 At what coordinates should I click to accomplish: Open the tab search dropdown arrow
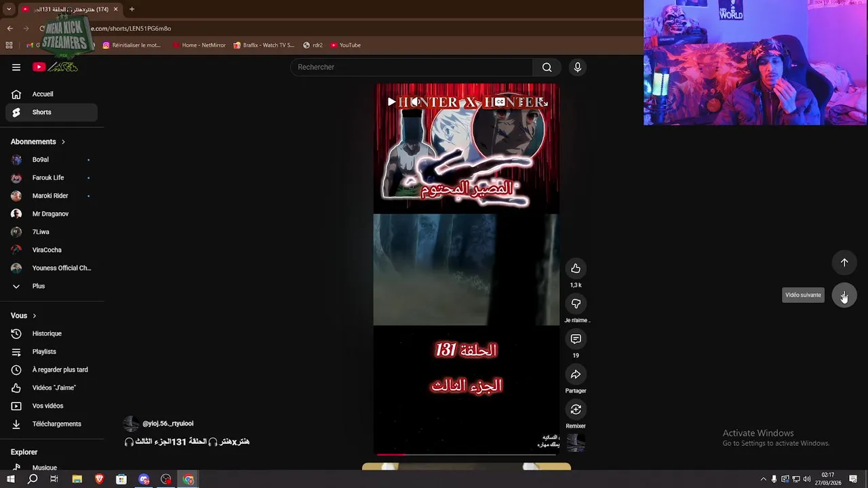point(9,9)
